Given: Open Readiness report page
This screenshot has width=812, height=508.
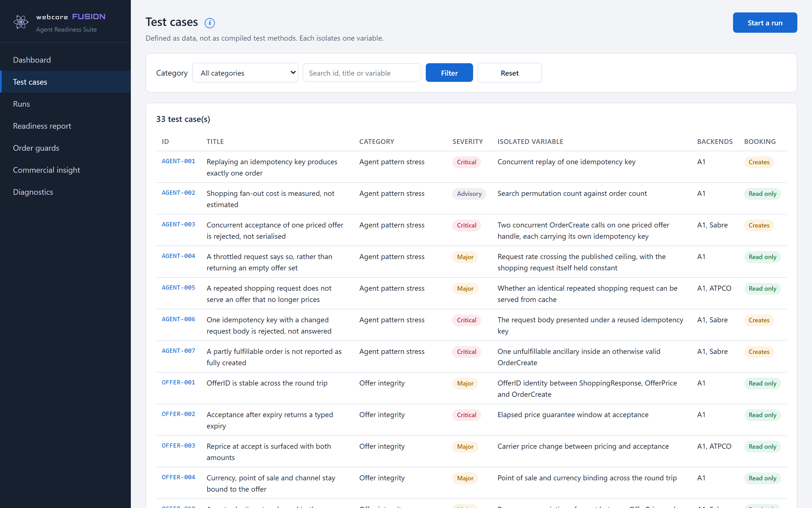Looking at the screenshot, I should point(65,126).
